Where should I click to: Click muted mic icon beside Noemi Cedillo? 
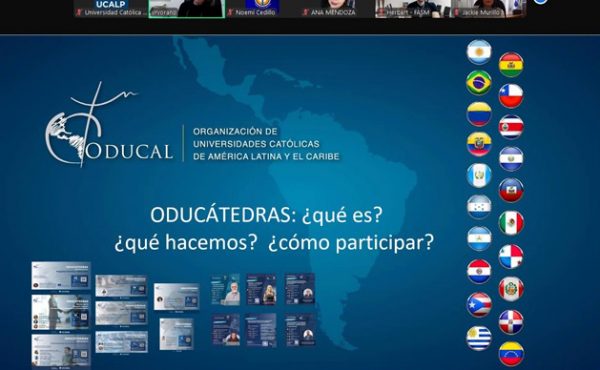(230, 13)
